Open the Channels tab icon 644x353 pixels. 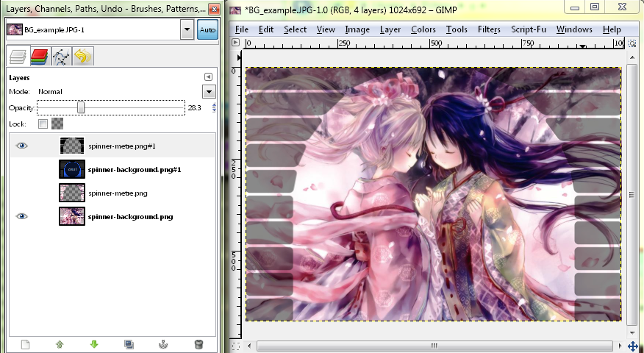pos(40,57)
